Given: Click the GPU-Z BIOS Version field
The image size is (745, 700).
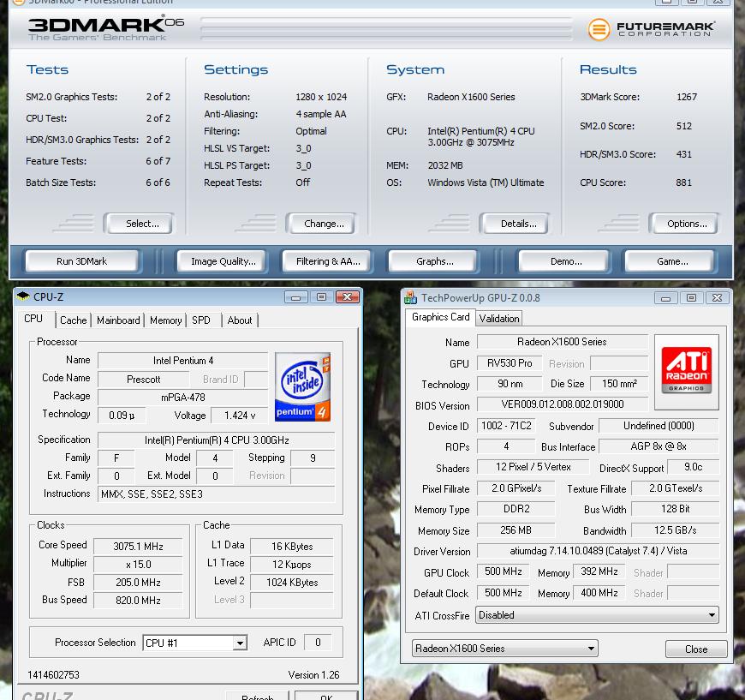Looking at the screenshot, I should pos(563,404).
